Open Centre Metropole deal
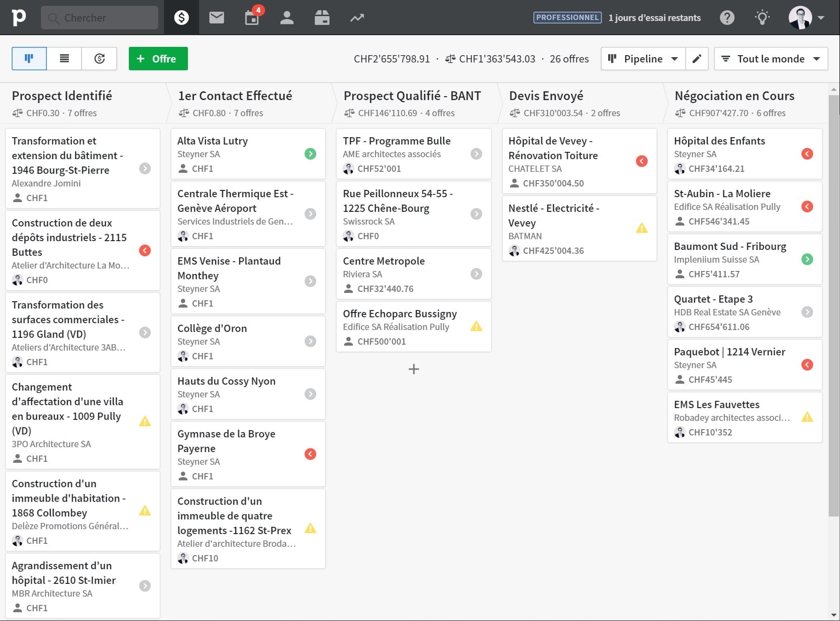Image resolution: width=840 pixels, height=621 pixels. click(x=413, y=274)
